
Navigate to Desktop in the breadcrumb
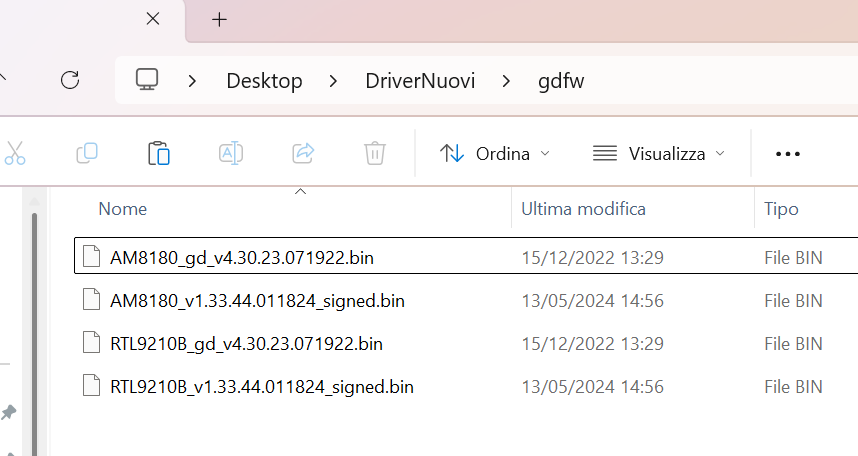click(264, 81)
